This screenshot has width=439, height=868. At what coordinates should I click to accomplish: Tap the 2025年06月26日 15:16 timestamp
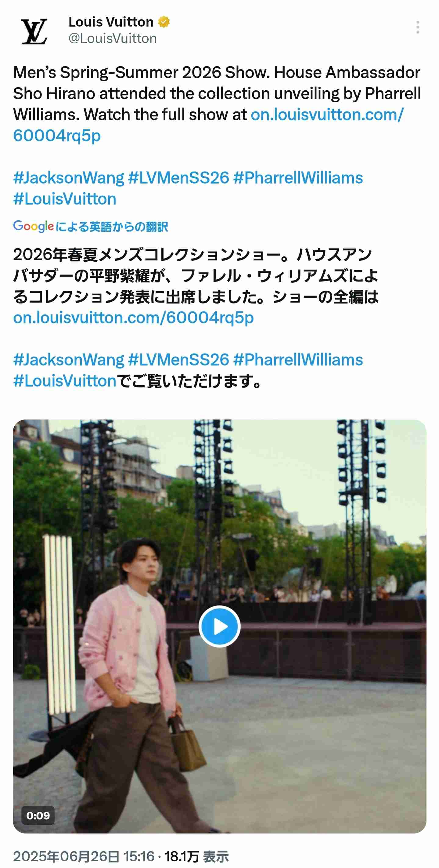[x=84, y=856]
